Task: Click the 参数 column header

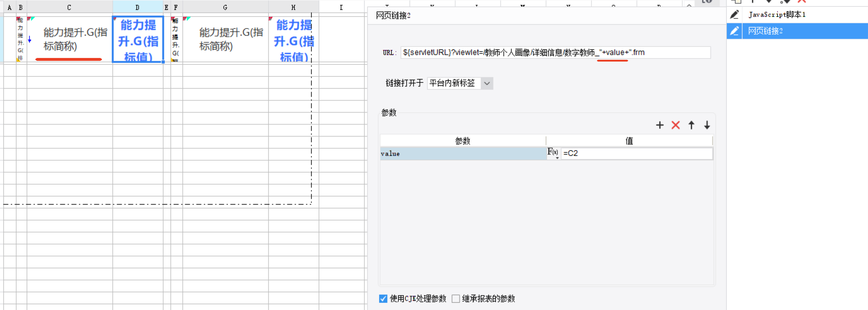Action: (x=463, y=141)
